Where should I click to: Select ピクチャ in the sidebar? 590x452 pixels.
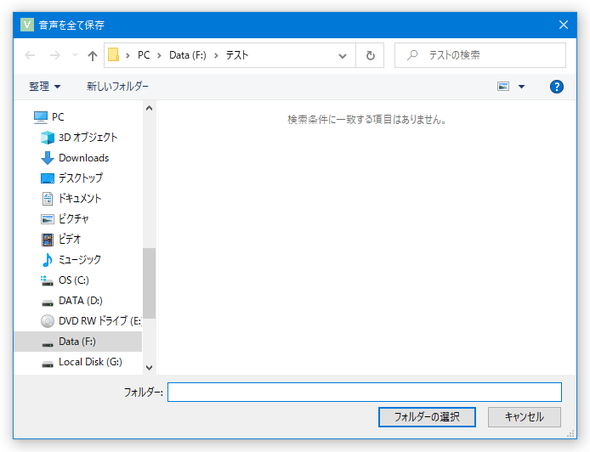pyautogui.click(x=73, y=219)
